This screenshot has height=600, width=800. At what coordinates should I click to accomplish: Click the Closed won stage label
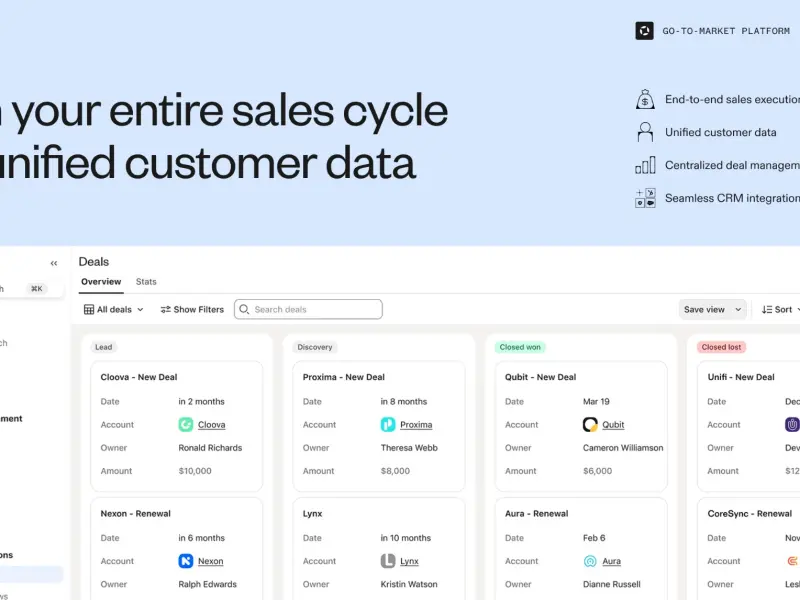coord(520,347)
